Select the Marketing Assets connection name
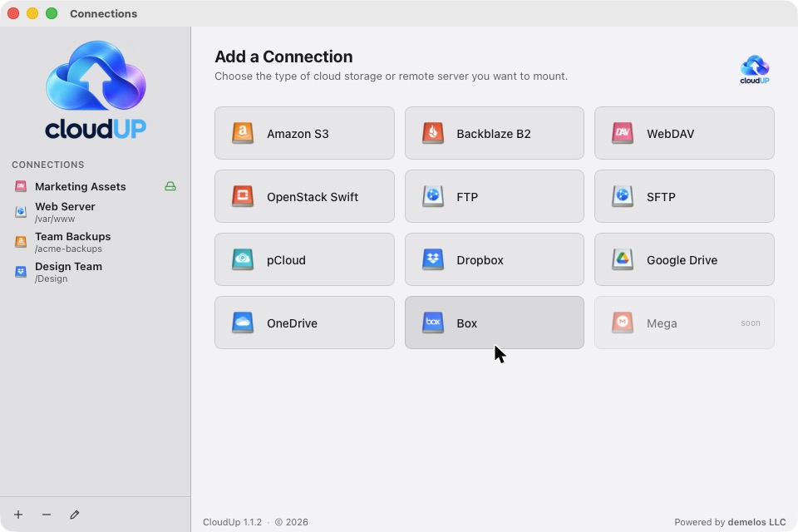This screenshot has height=532, width=798. click(81, 186)
